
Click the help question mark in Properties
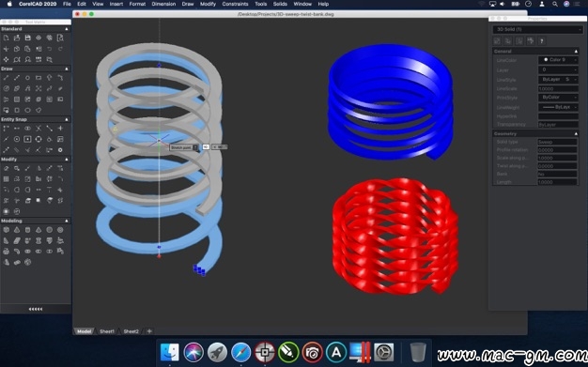[541, 41]
